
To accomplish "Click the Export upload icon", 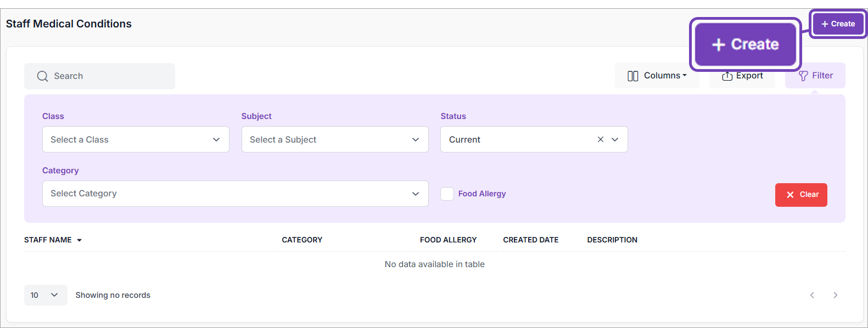I will (727, 76).
